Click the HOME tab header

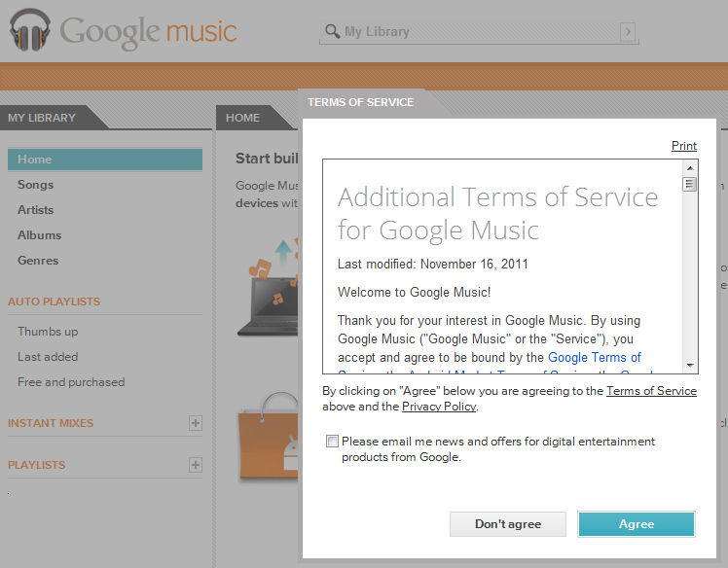pos(242,118)
